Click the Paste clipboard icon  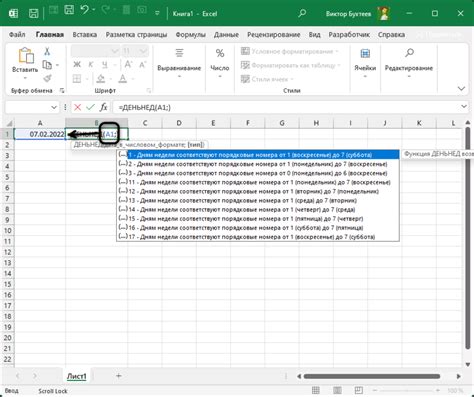(x=26, y=55)
